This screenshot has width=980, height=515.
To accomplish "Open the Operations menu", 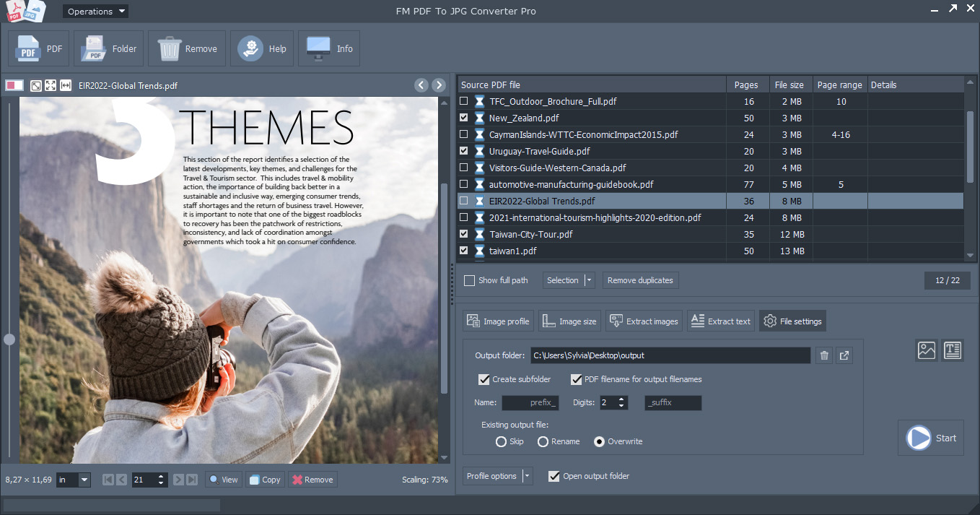I will (x=95, y=11).
